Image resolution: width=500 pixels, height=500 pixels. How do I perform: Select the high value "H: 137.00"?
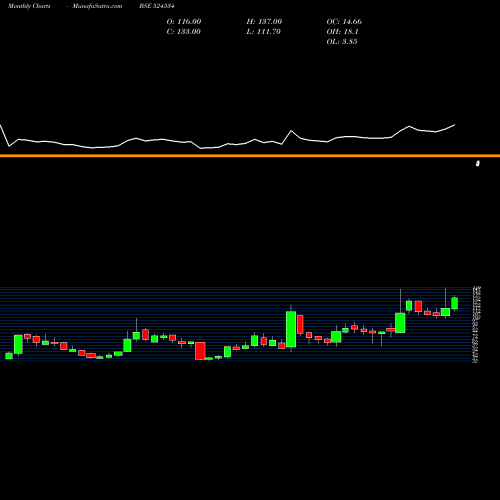pyautogui.click(x=264, y=22)
